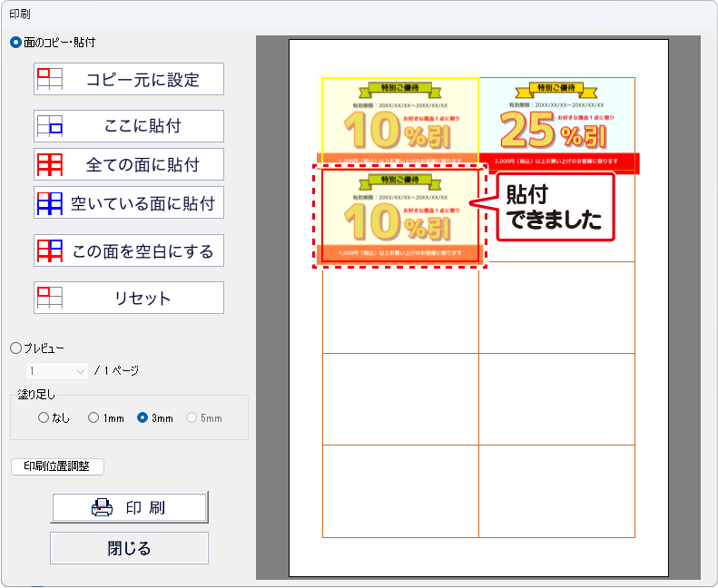Click the bottom-right empty label cell
The width and height of the screenshot is (718, 588).
point(556,491)
